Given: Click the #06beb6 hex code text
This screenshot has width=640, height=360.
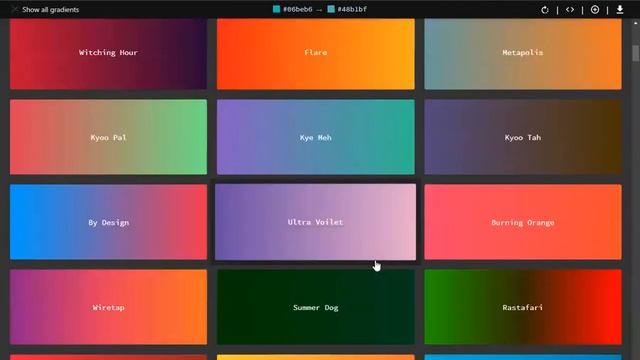Looking at the screenshot, I should (298, 9).
